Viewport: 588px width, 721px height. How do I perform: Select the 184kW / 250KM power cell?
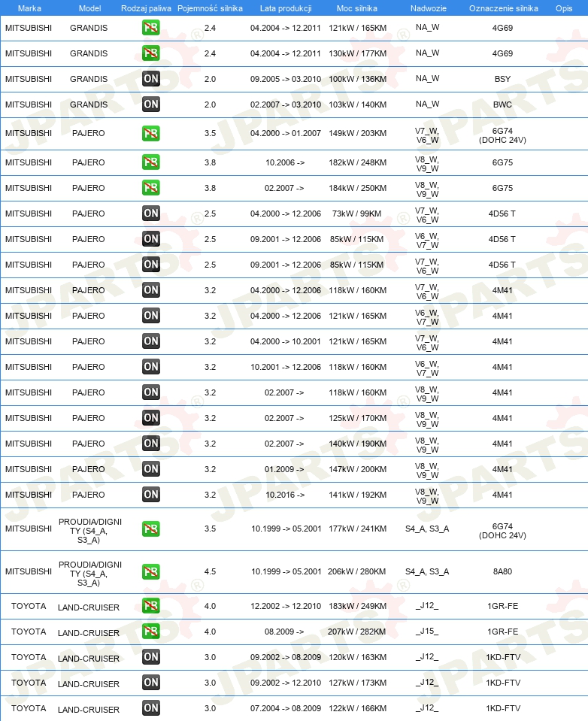357,188
